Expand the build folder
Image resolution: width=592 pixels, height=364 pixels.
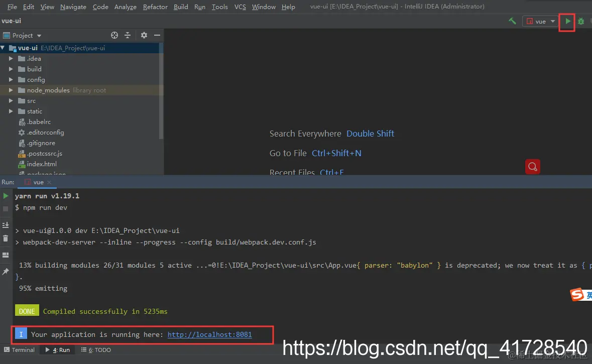(x=11, y=69)
